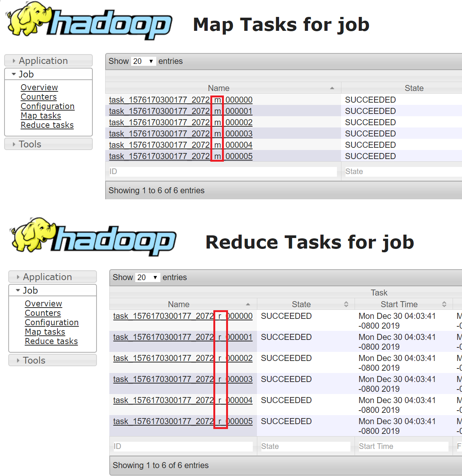Open the Overview page from the sidebar
Screen dimensions: 462x476
coord(39,87)
